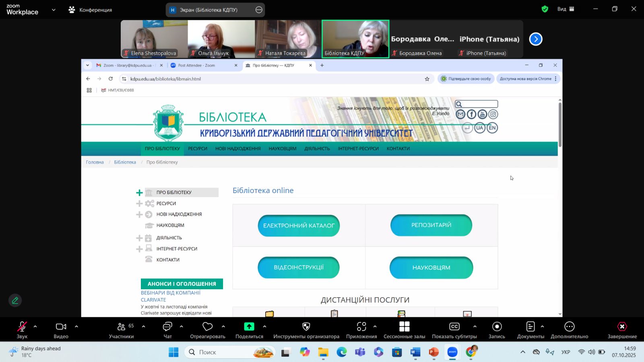Start recording with the Запись button
Screen dimensions: 644x362
(x=497, y=327)
